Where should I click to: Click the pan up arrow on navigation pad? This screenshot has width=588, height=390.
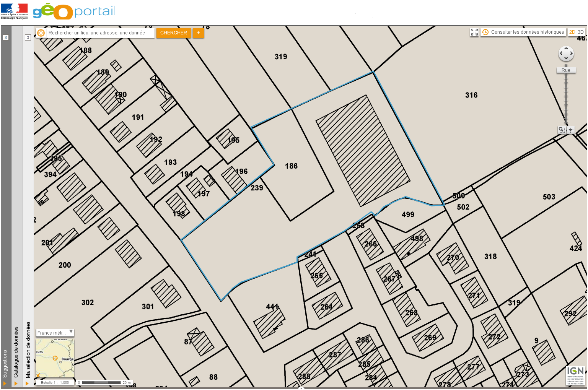tap(566, 49)
